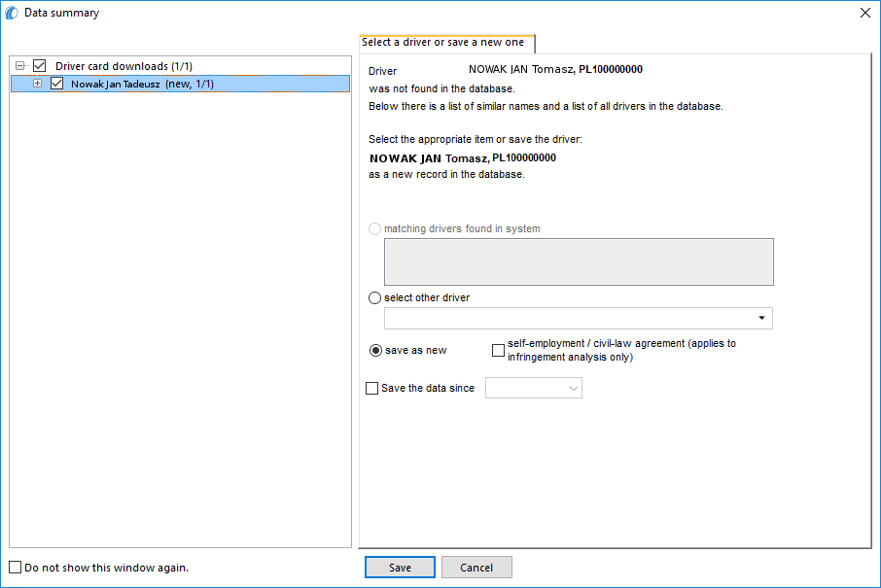Viewport: 881px width, 588px height.
Task: Click the Cancel button
Action: click(x=476, y=568)
